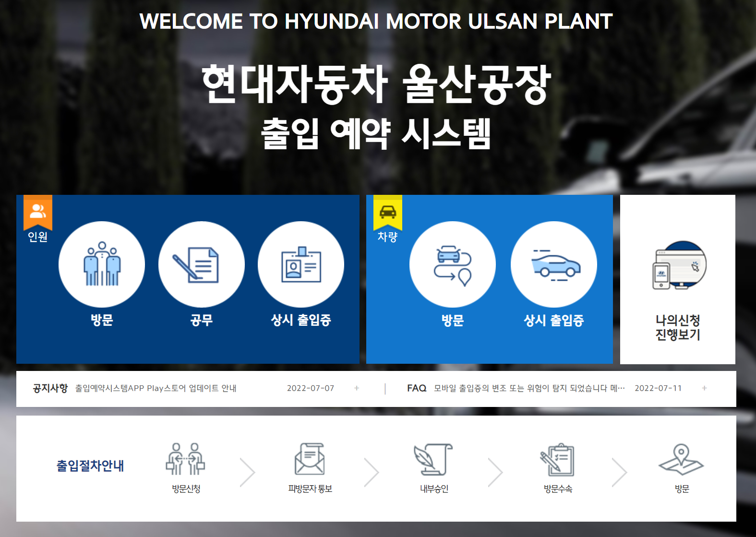Click chevron arrow after 방문신청 step
This screenshot has height=537, width=756.
click(x=248, y=473)
